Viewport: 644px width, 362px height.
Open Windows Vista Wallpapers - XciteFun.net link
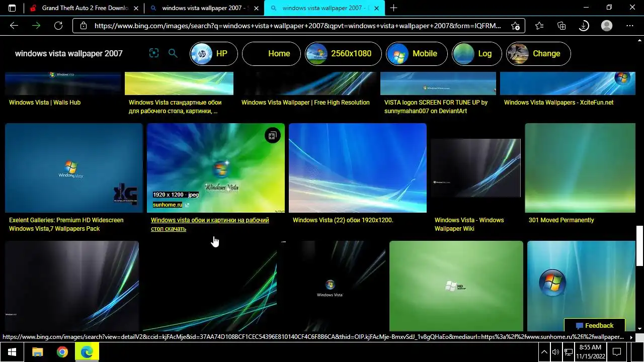tap(559, 103)
